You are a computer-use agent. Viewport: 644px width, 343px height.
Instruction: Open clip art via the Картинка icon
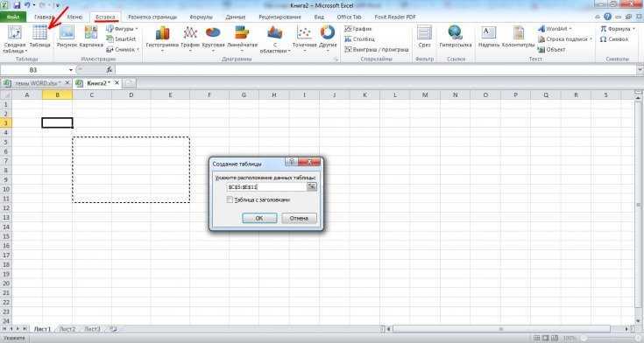tap(91, 32)
